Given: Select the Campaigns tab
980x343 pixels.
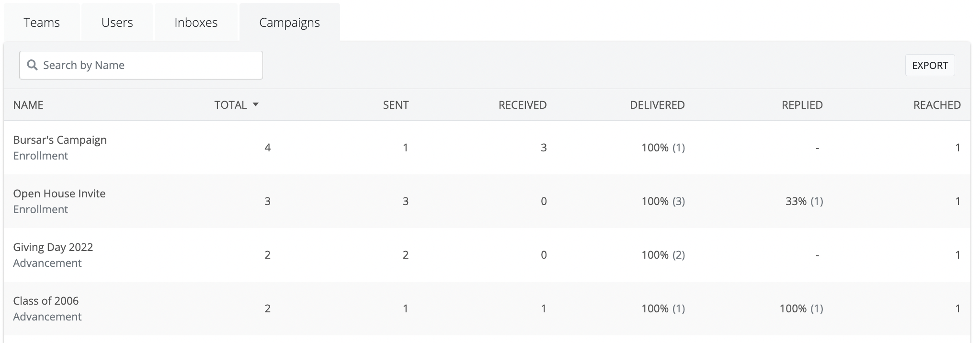Looking at the screenshot, I should (x=289, y=23).
